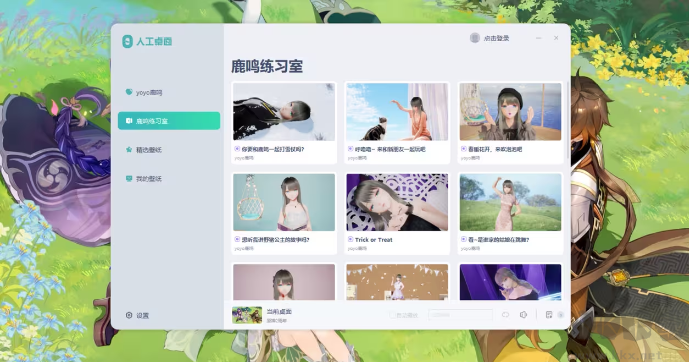The height and width of the screenshot is (362, 689).
Task: Click the 当前桌面 label in the bottom bar
Action: pos(279,311)
